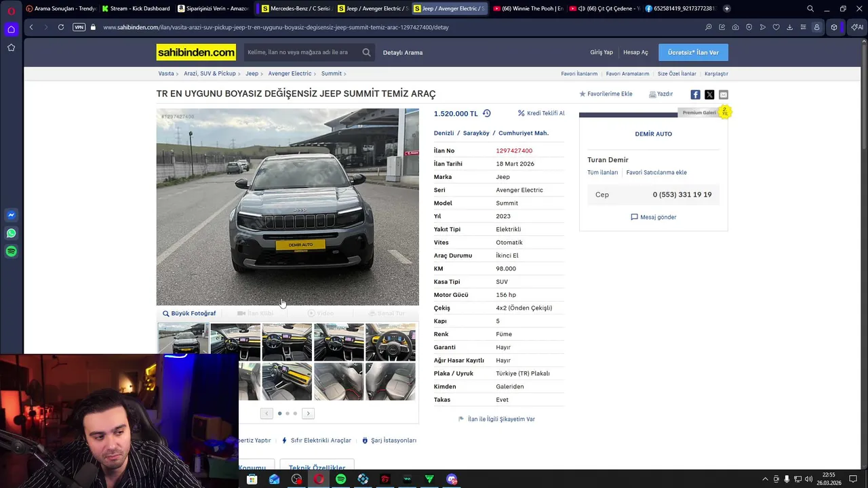The height and width of the screenshot is (488, 868).
Task: Open the Büyük Fotoğraf view
Action: point(189,313)
